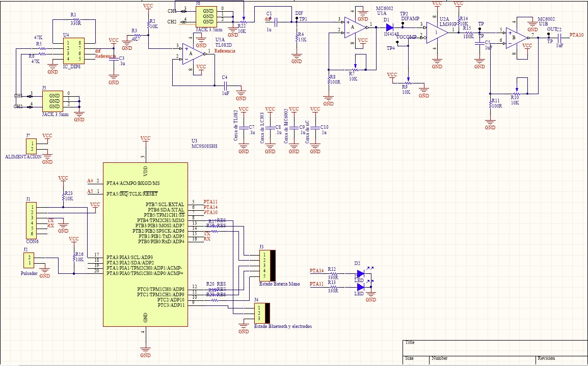This screenshot has width=588, height=366.
Task: Click the Title field in title block
Action: click(495, 347)
